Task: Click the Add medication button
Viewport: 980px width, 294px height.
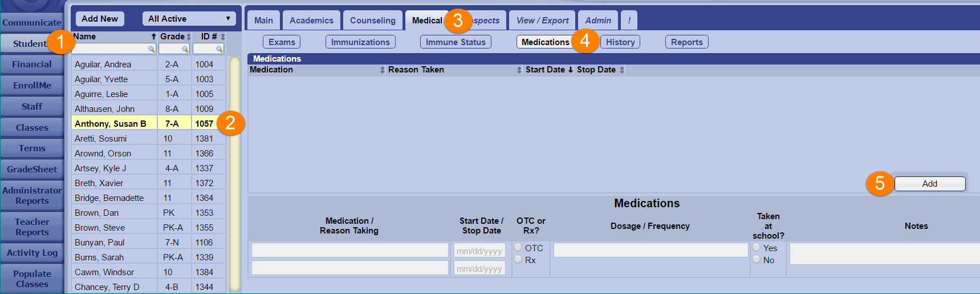Action: [x=929, y=184]
